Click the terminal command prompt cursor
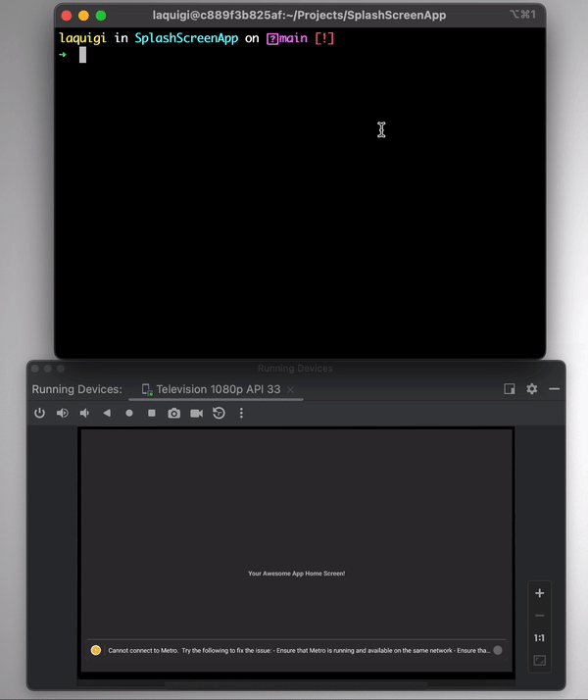The width and height of the screenshot is (588, 700). coord(82,55)
